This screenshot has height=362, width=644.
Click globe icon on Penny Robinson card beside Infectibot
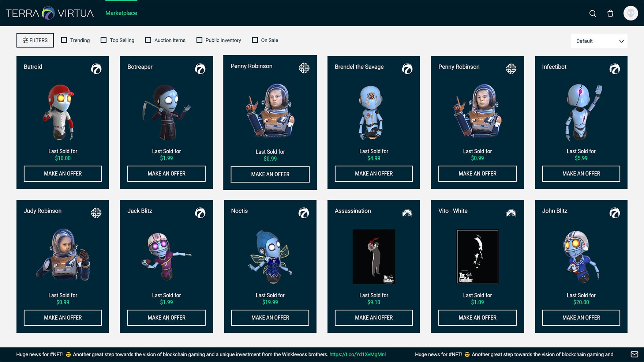click(x=511, y=69)
